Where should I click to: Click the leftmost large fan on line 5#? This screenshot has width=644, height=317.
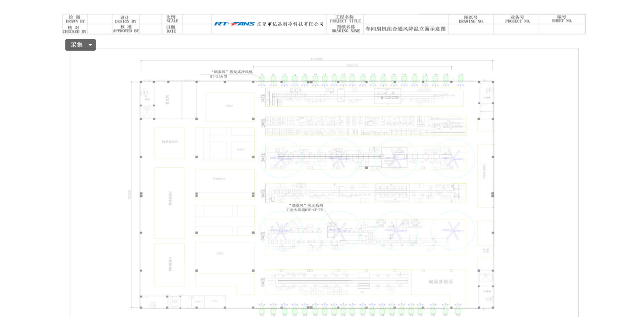[281, 231]
